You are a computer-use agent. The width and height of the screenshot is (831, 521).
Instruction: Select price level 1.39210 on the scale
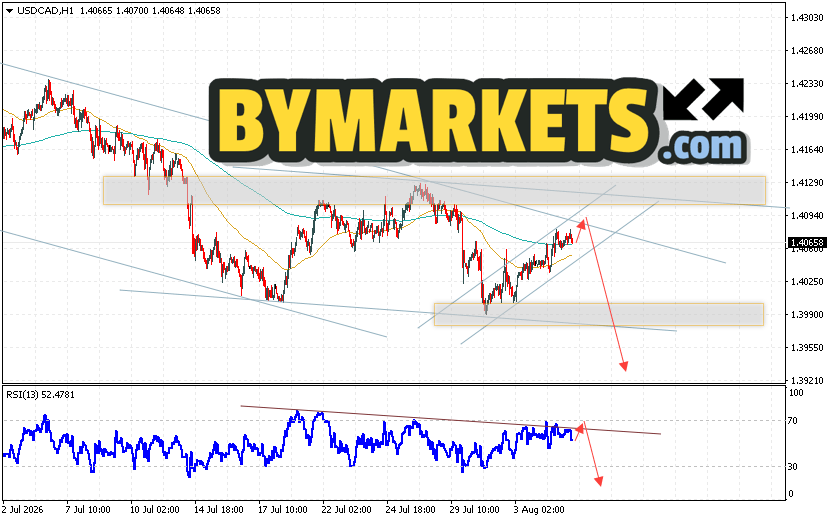(807, 380)
